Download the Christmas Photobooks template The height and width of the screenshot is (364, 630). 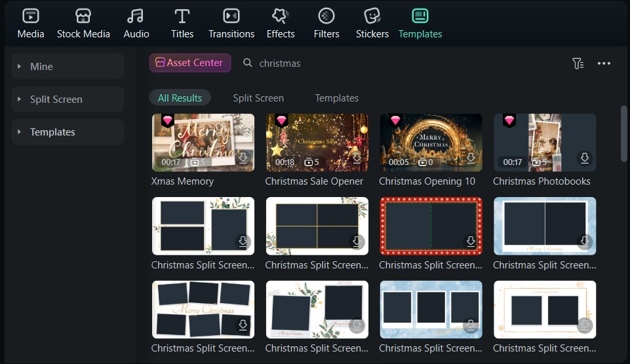click(585, 158)
